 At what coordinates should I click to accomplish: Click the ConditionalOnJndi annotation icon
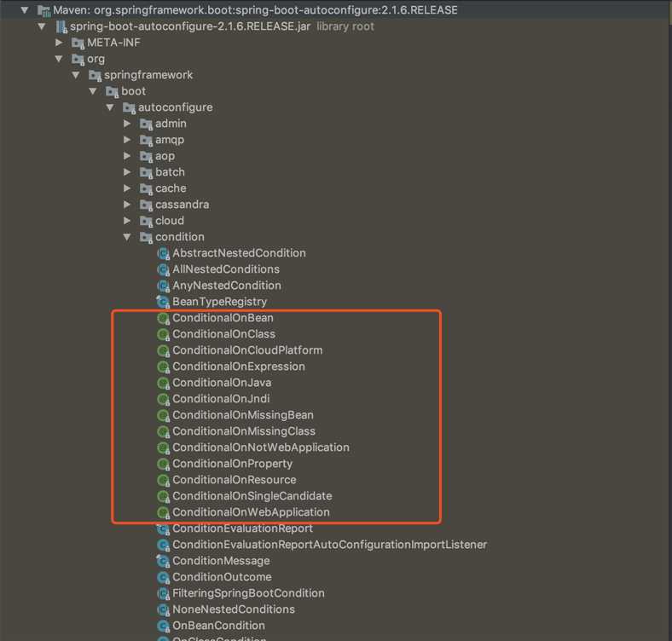163,399
